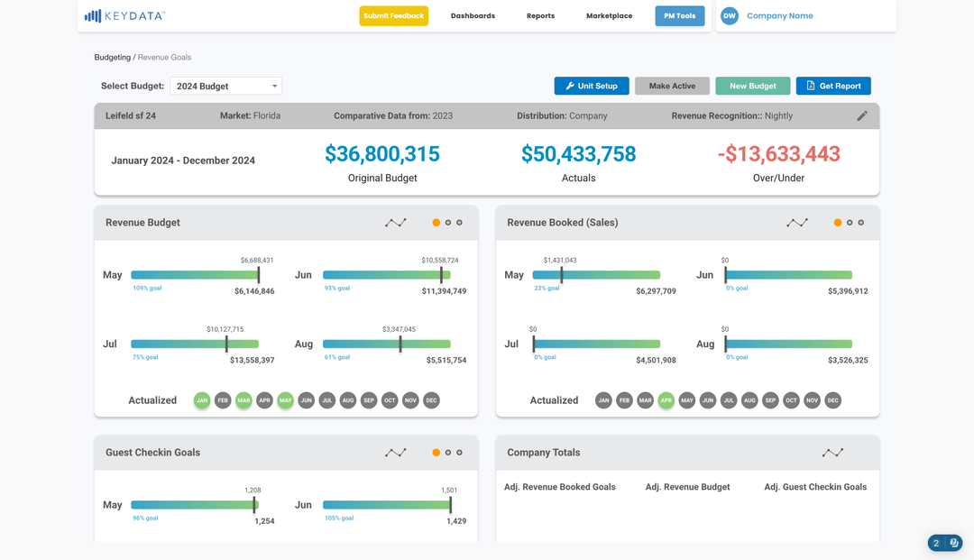Switch to the Marketplace section
The width and height of the screenshot is (974, 560).
click(609, 15)
